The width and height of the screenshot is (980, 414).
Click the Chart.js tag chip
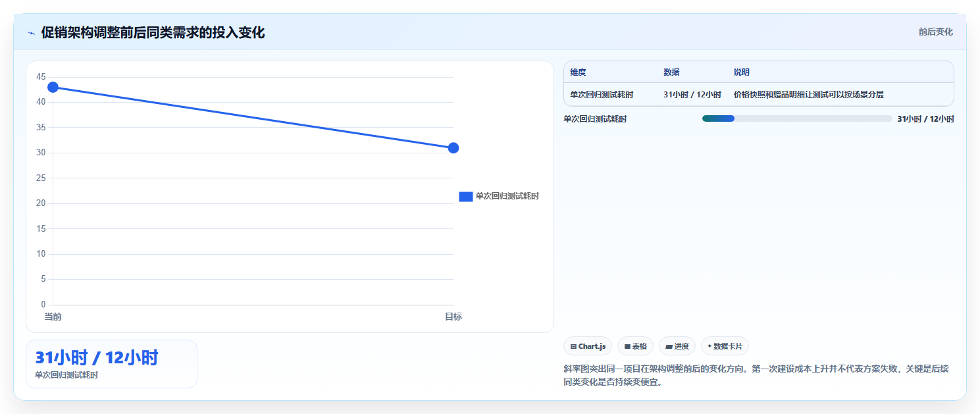coord(588,346)
